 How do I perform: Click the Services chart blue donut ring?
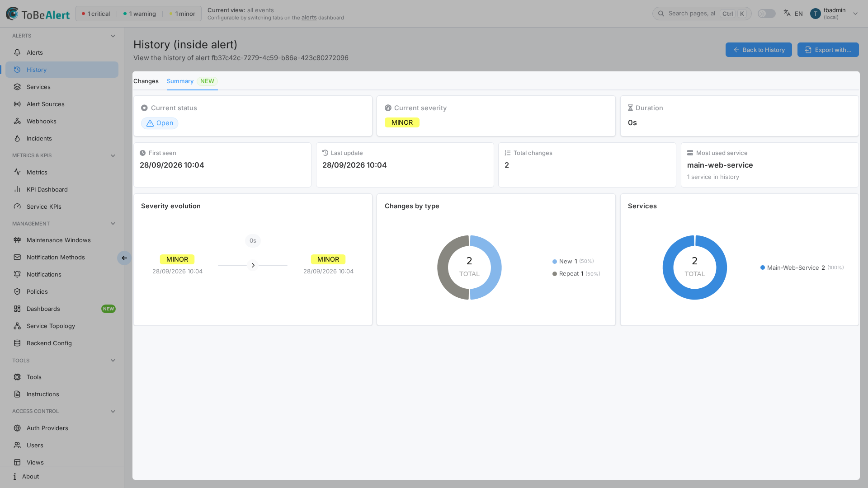[722, 267]
